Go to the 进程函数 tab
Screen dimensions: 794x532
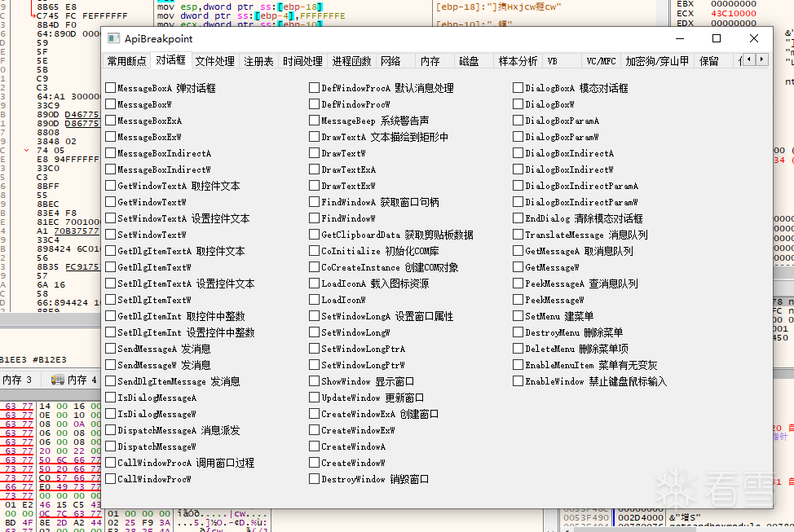(351, 61)
